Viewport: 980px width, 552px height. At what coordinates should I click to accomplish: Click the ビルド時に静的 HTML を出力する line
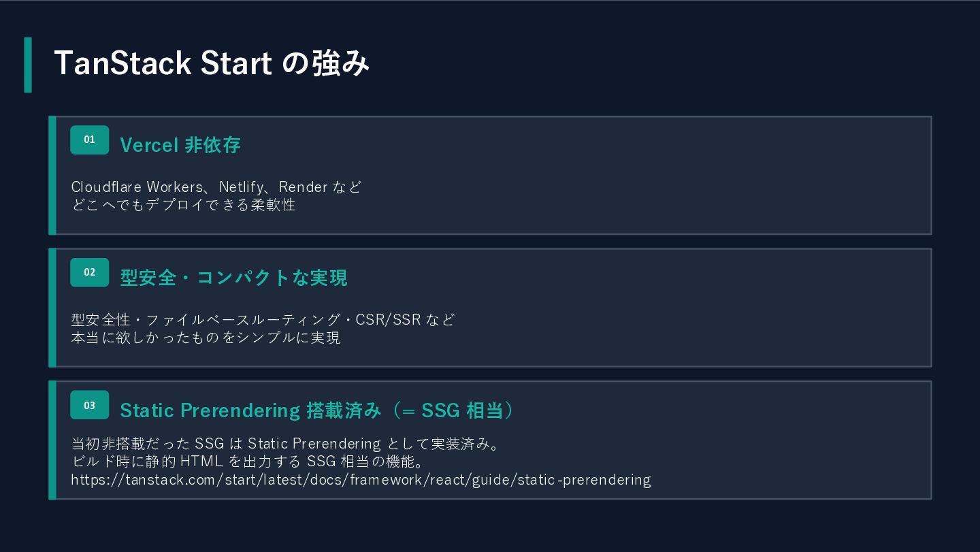(x=248, y=461)
